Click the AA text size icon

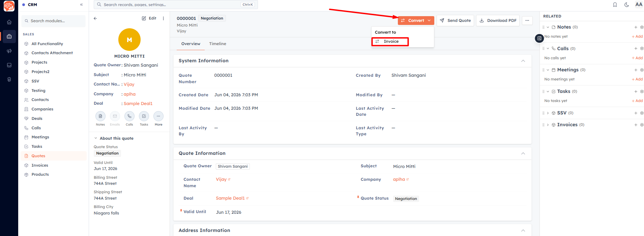[x=639, y=5]
